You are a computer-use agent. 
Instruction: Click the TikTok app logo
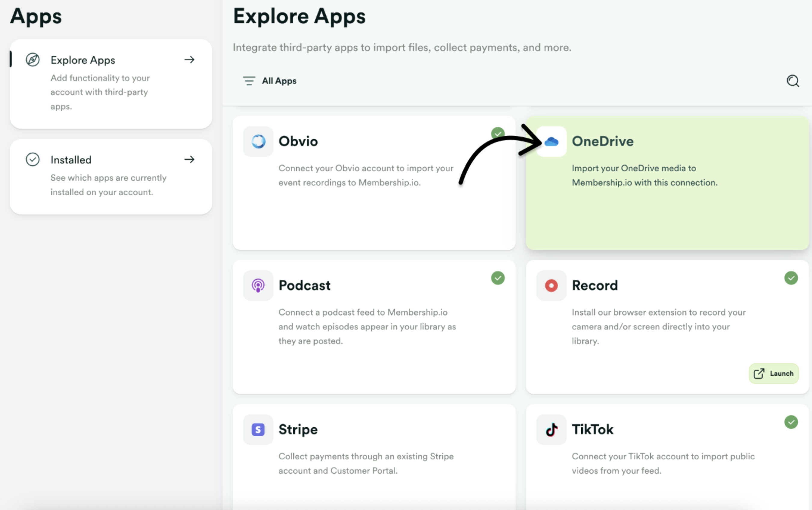[551, 429]
